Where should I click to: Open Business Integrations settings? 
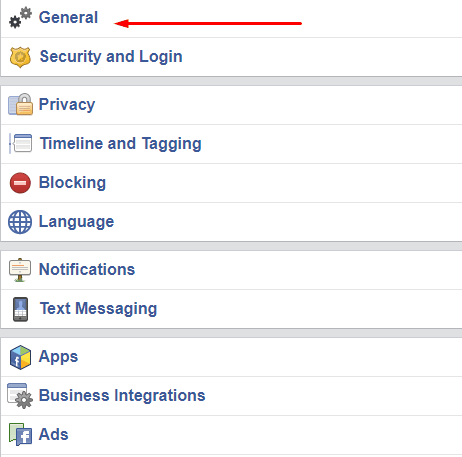(122, 396)
